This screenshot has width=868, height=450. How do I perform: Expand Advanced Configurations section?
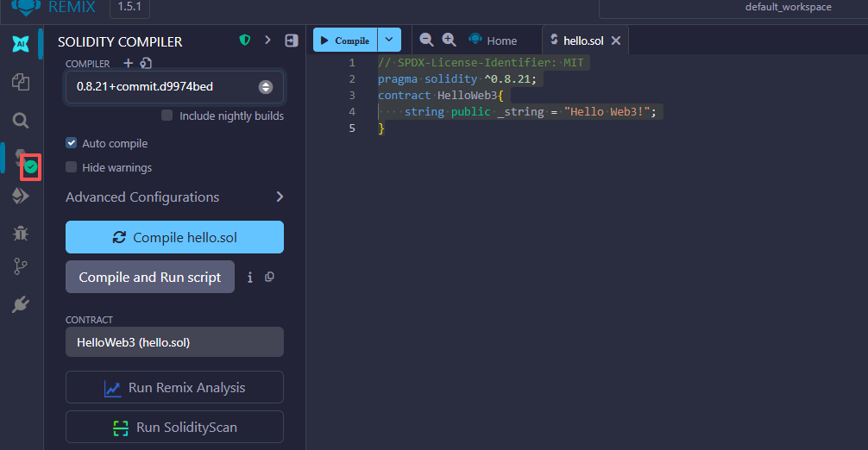[175, 197]
